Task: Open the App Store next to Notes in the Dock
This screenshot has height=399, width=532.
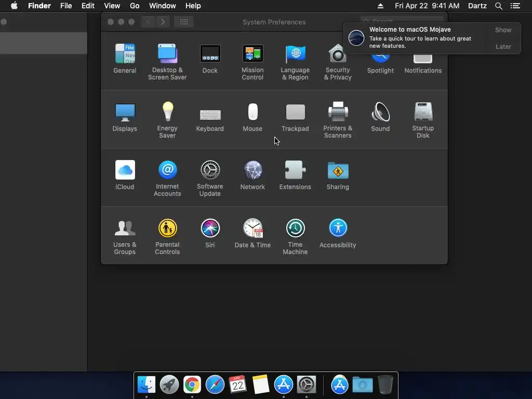Action: pyautogui.click(x=283, y=385)
